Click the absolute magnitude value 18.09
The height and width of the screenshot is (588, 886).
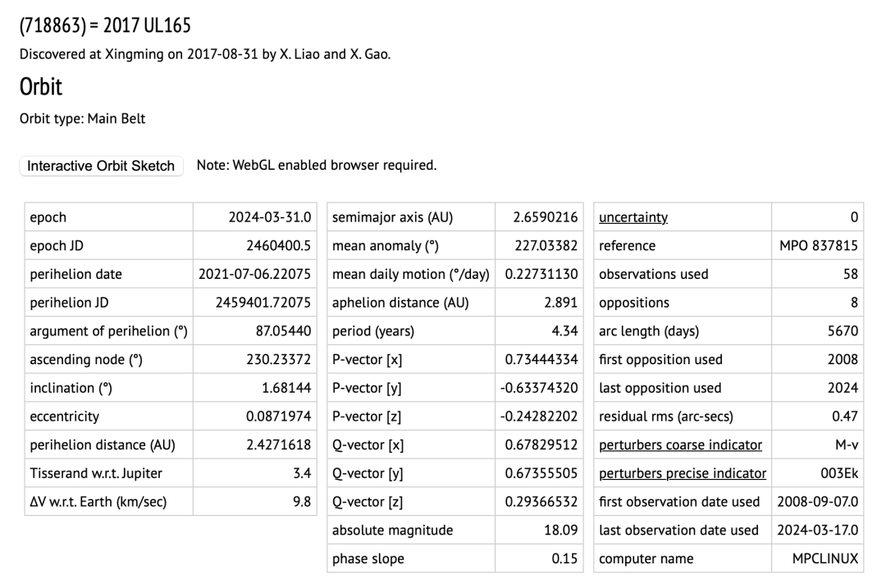562,530
